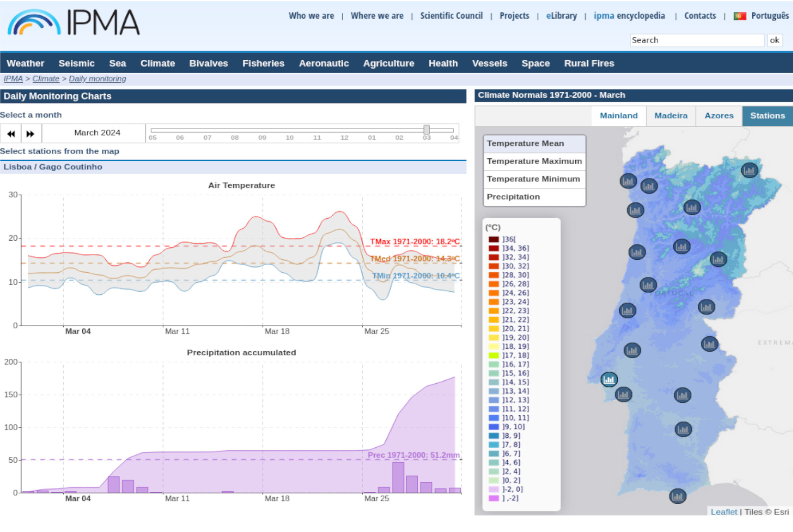This screenshot has height=532, width=793.
Task: Select the southernmost station marker near Faro
Action: pyautogui.click(x=677, y=496)
